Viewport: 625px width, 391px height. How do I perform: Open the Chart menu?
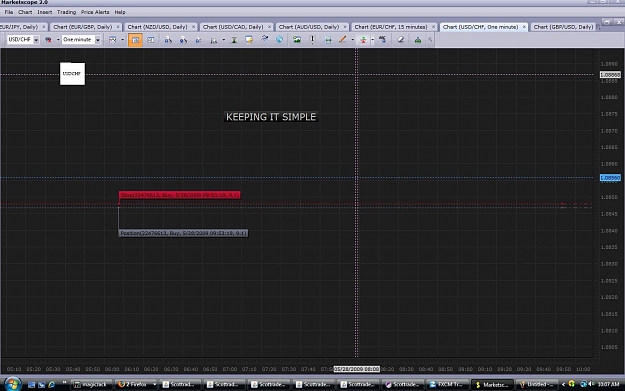pyautogui.click(x=25, y=12)
